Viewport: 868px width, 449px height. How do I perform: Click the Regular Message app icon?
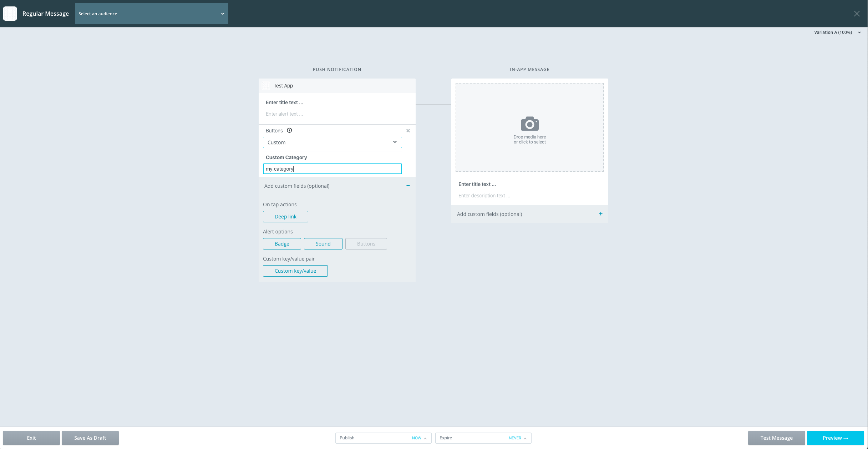click(x=10, y=13)
